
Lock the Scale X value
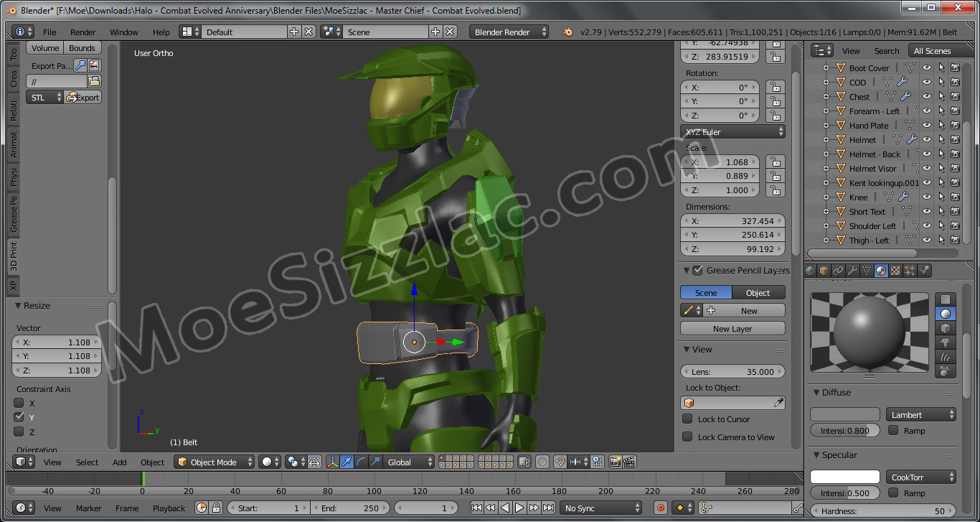point(774,162)
